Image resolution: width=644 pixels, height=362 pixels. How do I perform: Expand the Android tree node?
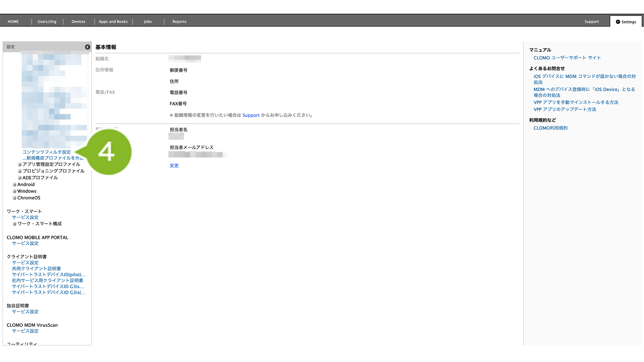pyautogui.click(x=14, y=185)
